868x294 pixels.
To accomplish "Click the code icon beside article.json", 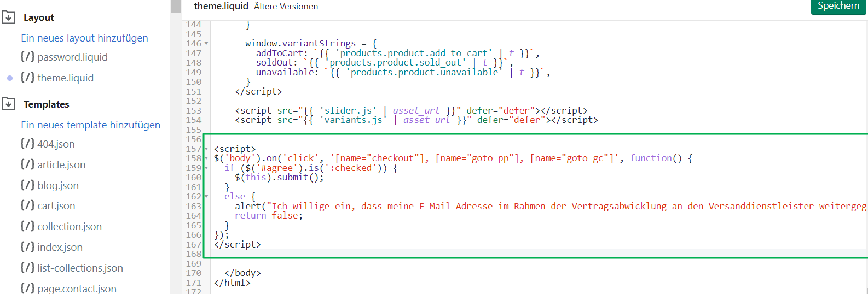I will coord(27,164).
